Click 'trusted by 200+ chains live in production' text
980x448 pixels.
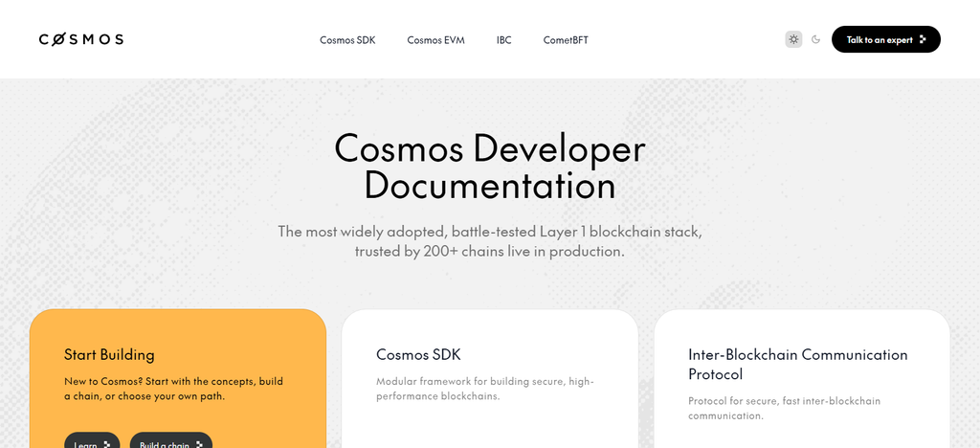click(x=489, y=253)
